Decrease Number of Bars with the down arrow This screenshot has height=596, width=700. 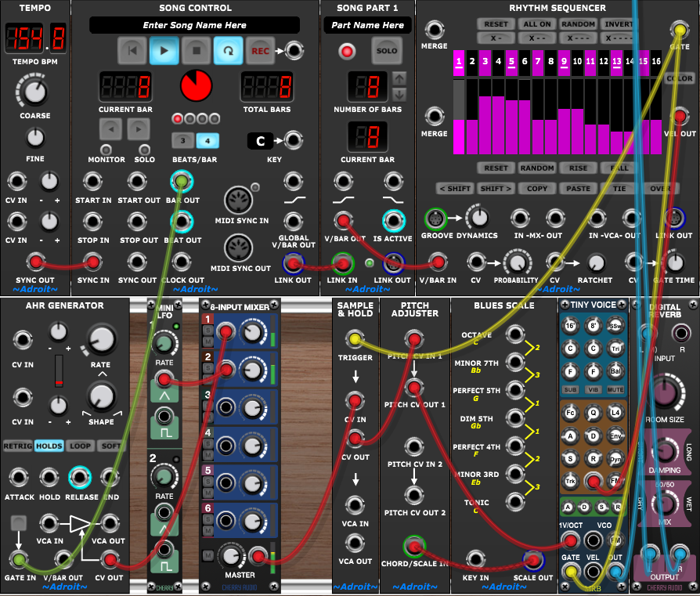pyautogui.click(x=399, y=95)
